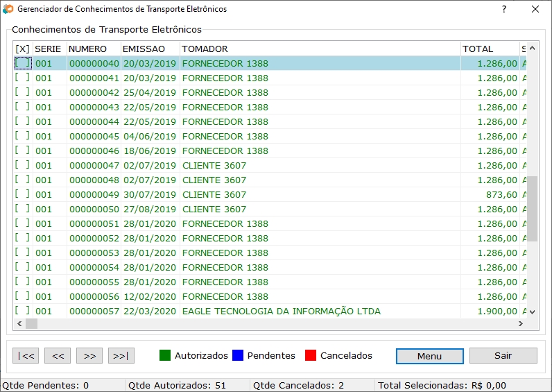This screenshot has width=552, height=392.
Task: Click the vertical scrollbar thumb
Action: (x=533, y=209)
